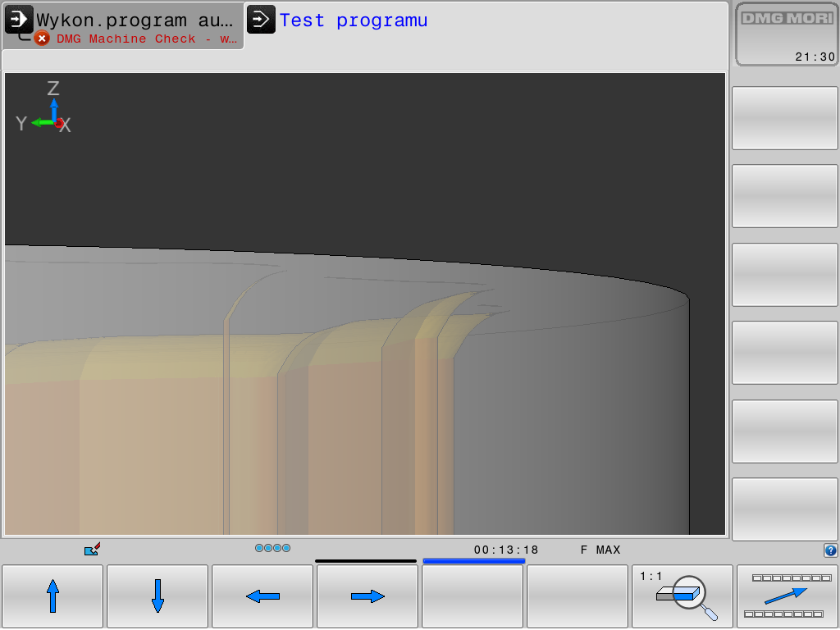The width and height of the screenshot is (840, 630).
Task: Click the up arrow soft key
Action: pyautogui.click(x=52, y=596)
